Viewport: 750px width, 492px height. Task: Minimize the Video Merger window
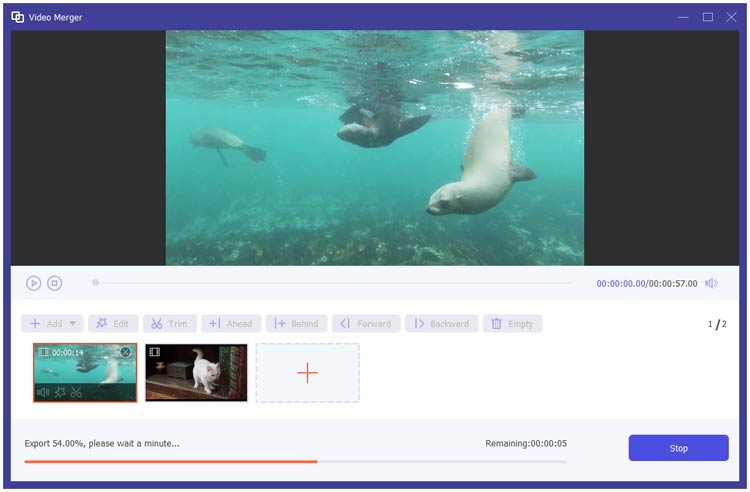pos(683,17)
